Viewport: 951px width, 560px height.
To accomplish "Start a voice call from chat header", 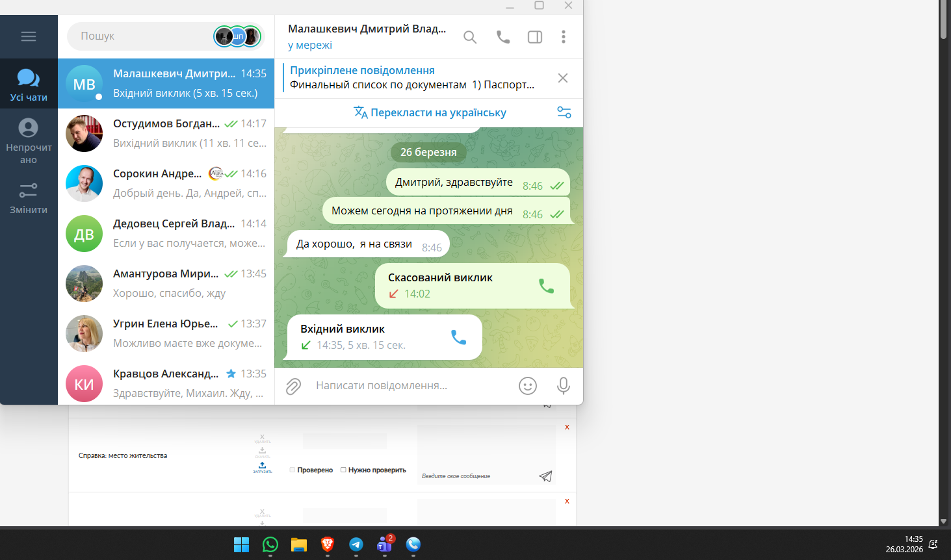I will pyautogui.click(x=503, y=37).
